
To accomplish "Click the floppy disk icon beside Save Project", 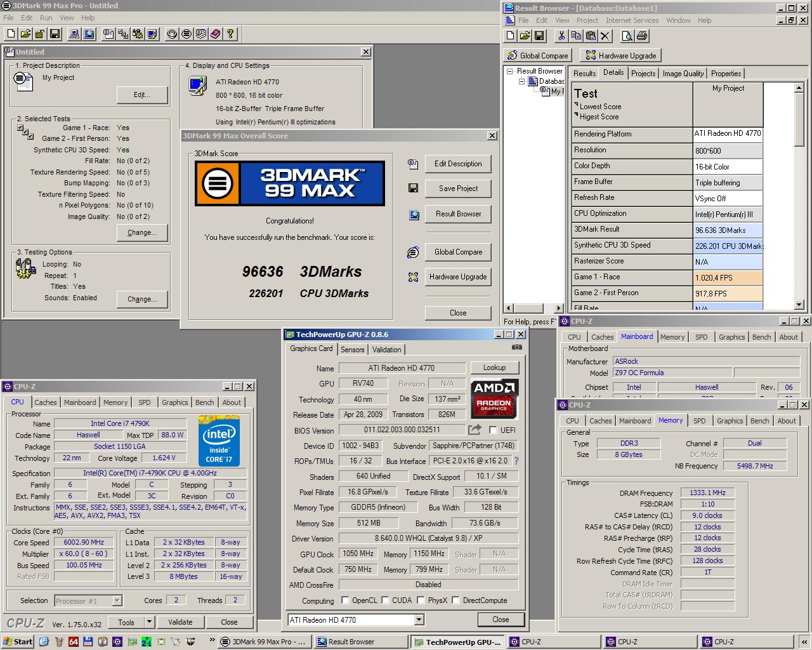I will (414, 189).
